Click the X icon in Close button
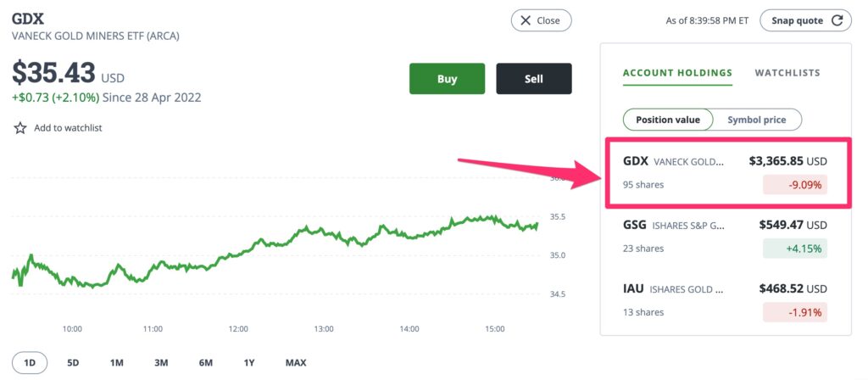Screen dimensions: 868x380 pos(526,20)
